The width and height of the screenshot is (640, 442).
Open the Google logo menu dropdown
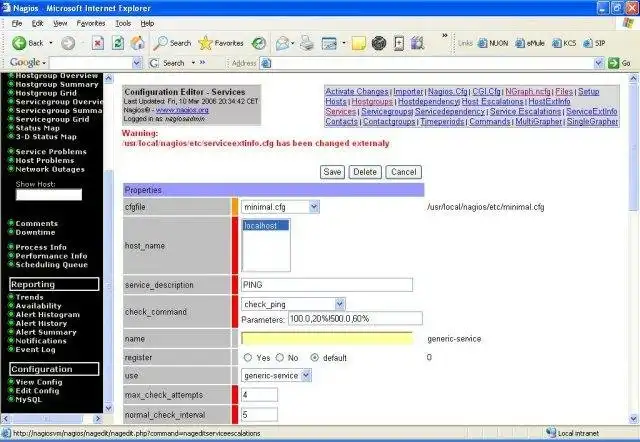[44, 63]
